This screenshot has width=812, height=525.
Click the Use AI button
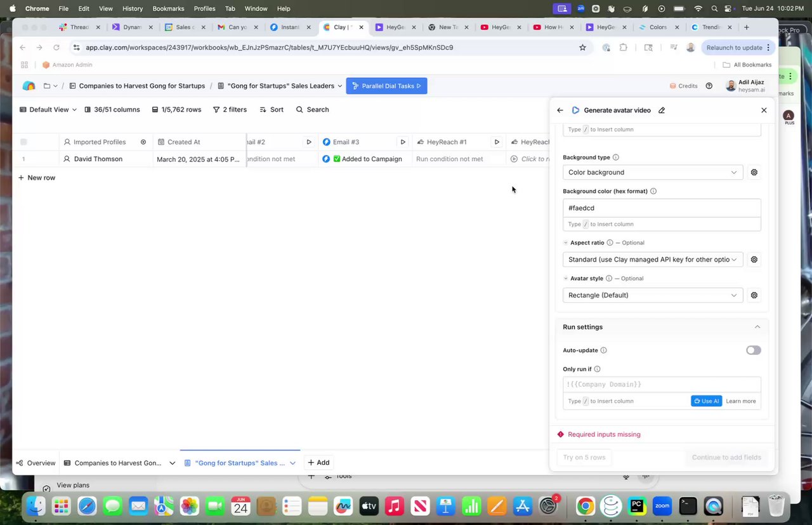(706, 401)
